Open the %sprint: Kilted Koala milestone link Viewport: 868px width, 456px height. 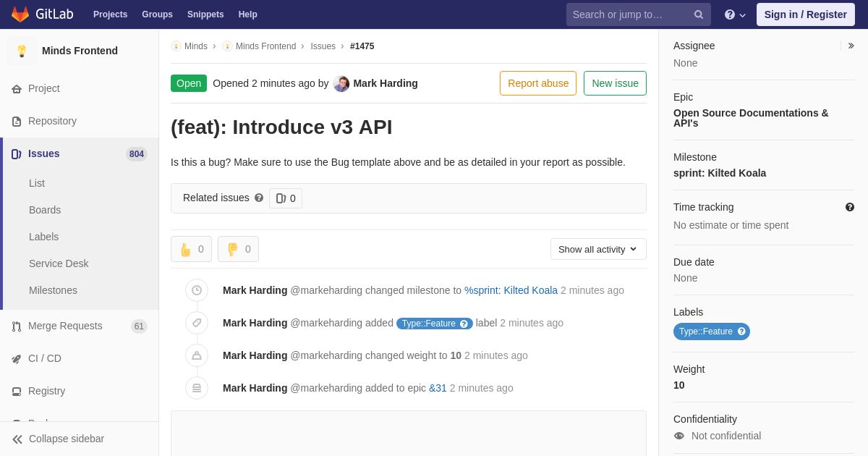[x=511, y=290]
